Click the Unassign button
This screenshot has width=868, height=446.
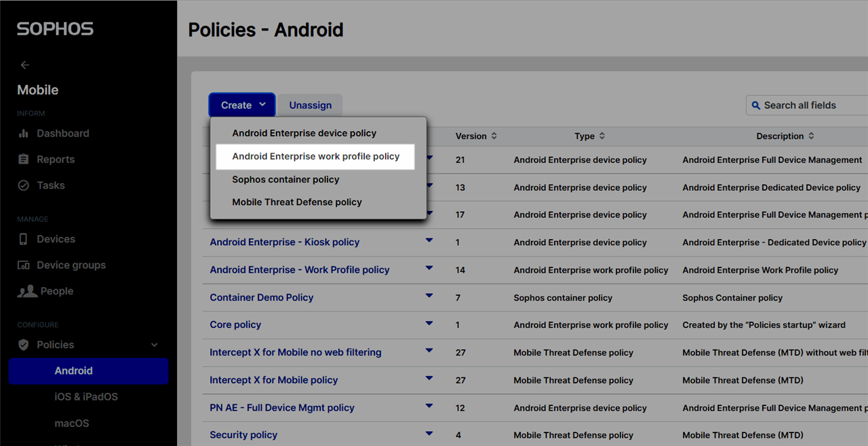coord(311,105)
